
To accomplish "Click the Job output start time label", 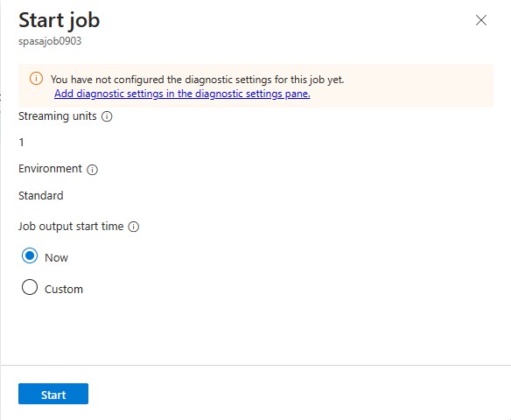I will tap(71, 226).
